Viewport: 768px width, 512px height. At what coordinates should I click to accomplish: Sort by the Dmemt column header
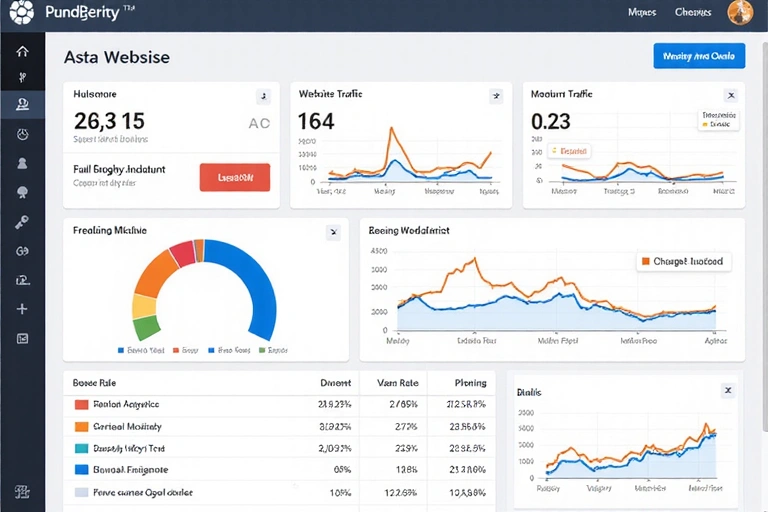(336, 383)
